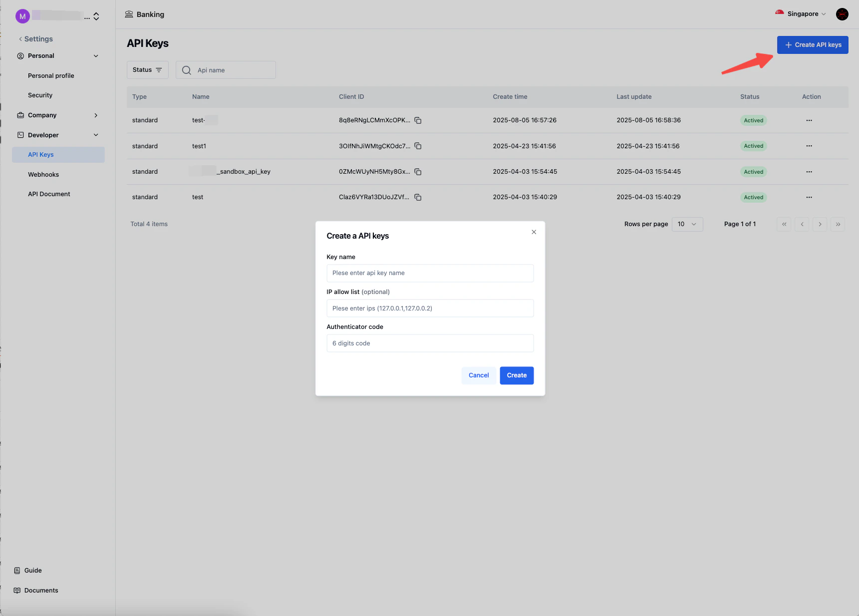Cancel the Create a API keys dialog

click(478, 375)
